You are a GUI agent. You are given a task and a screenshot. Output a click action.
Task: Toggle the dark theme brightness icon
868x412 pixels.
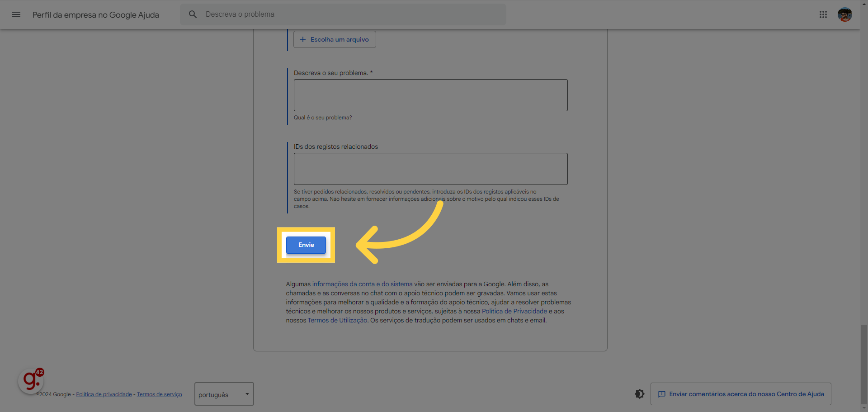(x=639, y=394)
